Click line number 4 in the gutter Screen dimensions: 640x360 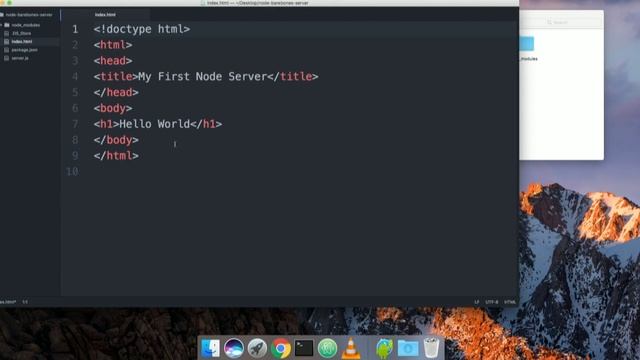75,77
